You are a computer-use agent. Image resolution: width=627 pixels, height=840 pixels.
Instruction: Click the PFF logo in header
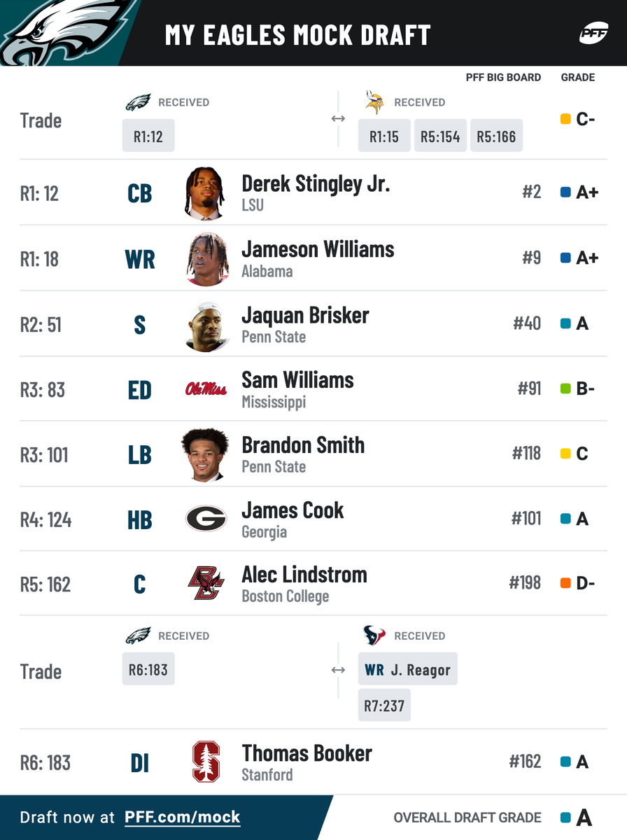pos(593,33)
